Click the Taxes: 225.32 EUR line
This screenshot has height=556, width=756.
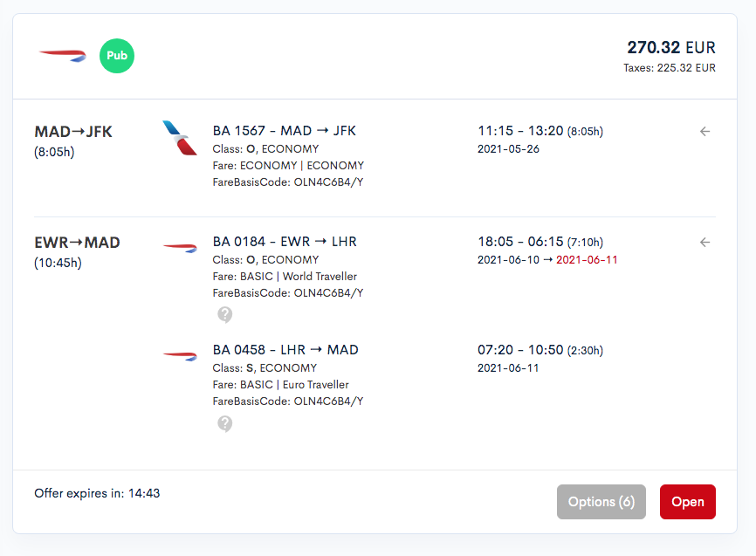click(670, 68)
